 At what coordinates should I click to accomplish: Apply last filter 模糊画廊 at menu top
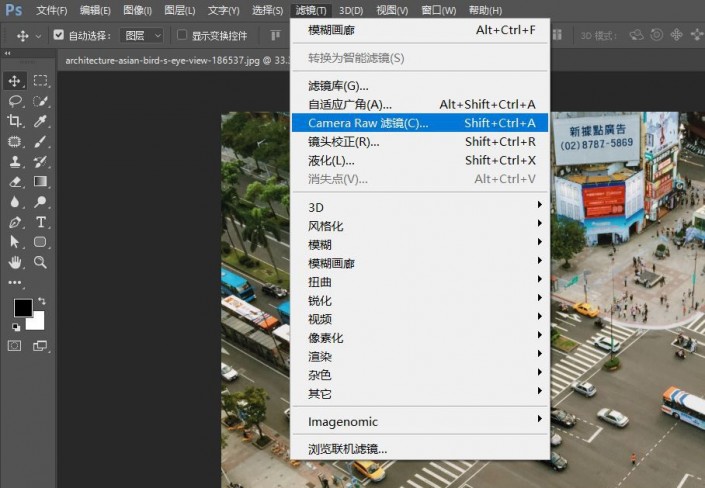point(420,30)
